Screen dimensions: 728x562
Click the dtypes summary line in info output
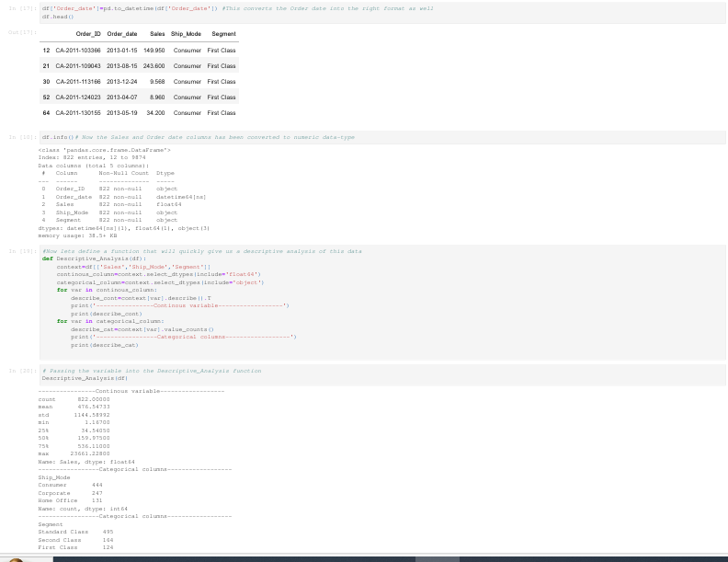point(124,228)
